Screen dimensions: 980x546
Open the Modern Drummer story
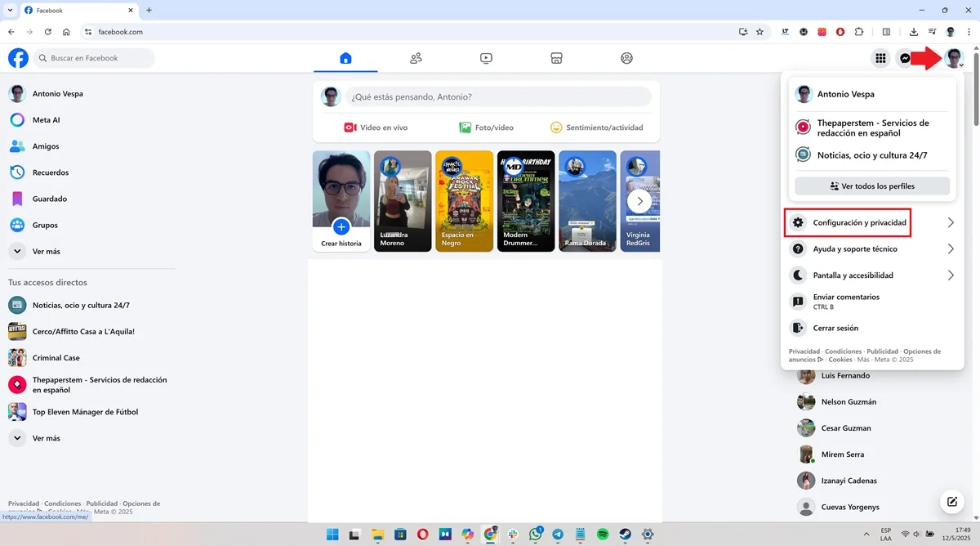526,201
